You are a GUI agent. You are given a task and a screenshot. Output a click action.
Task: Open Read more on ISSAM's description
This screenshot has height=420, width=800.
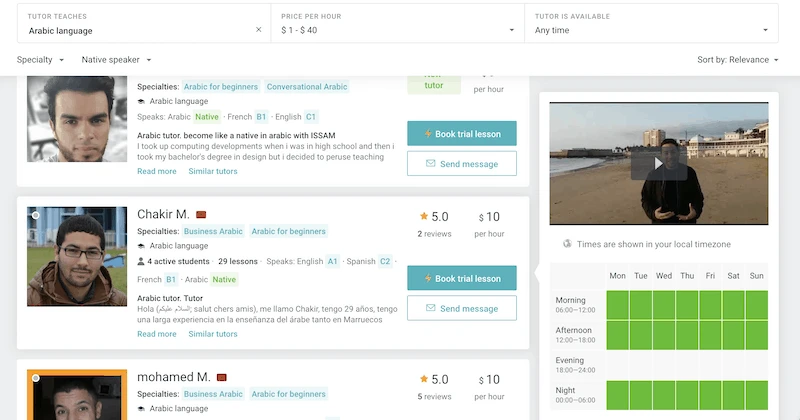(157, 171)
